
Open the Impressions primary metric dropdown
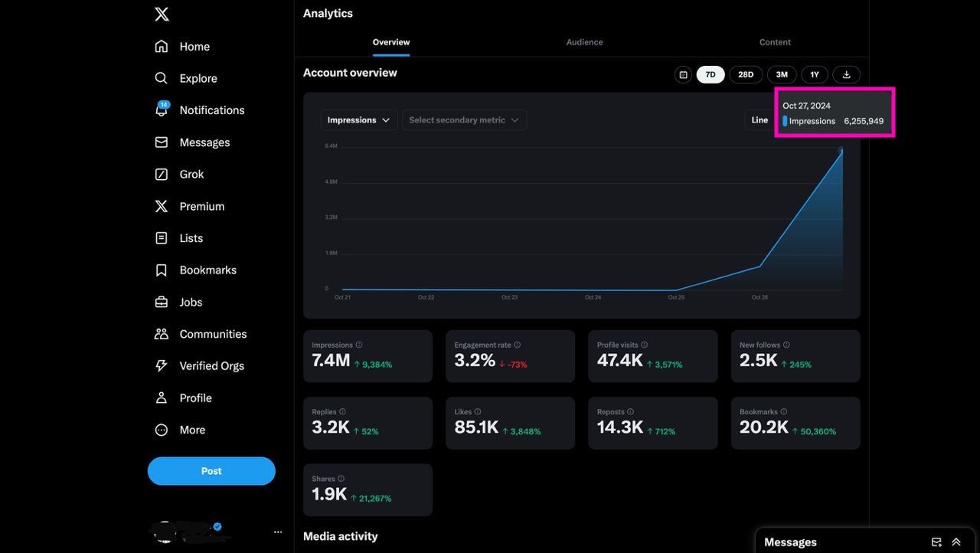point(358,120)
